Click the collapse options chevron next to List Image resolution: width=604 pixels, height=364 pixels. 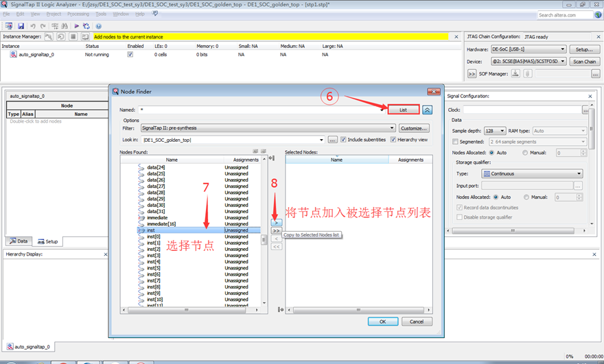427,110
